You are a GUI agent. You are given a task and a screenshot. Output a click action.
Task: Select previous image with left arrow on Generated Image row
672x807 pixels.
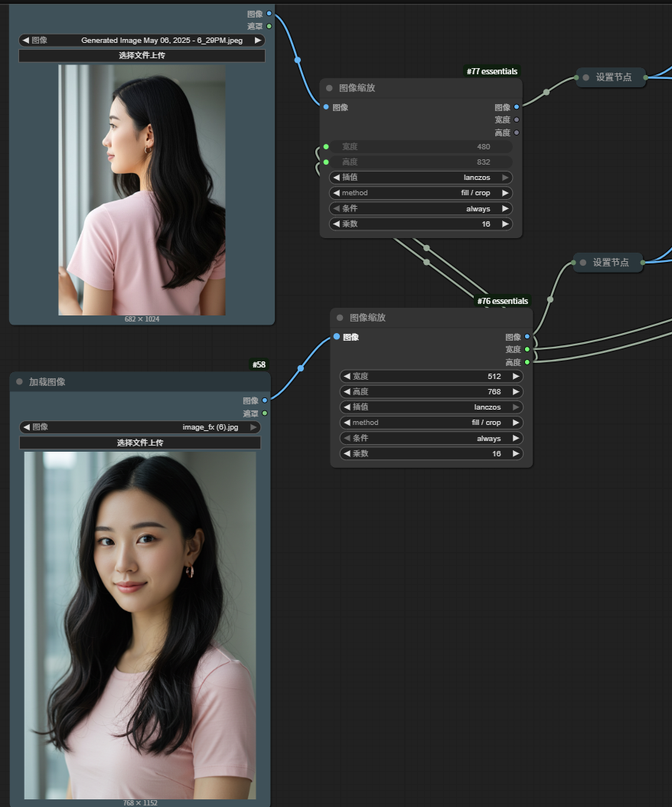click(x=26, y=40)
